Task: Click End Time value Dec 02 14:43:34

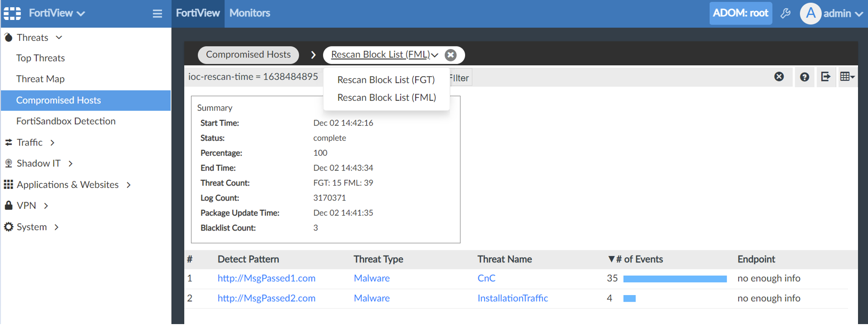Action: click(343, 168)
